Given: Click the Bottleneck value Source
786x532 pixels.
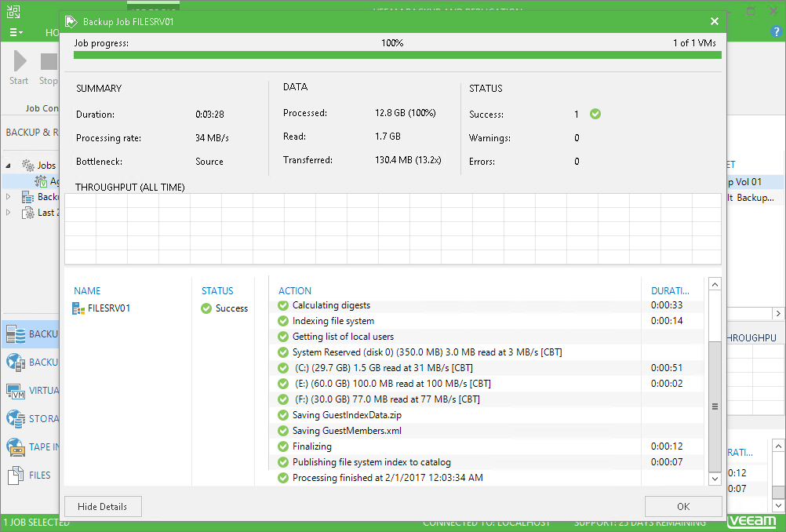Looking at the screenshot, I should [209, 162].
